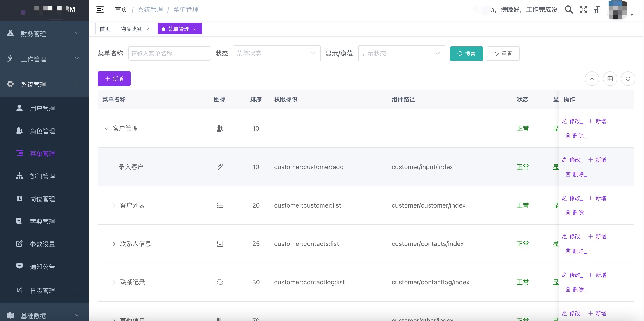Viewport: 644px width, 321px height.
Task: Click the 系统管理 breadcrumb
Action: click(x=150, y=9)
